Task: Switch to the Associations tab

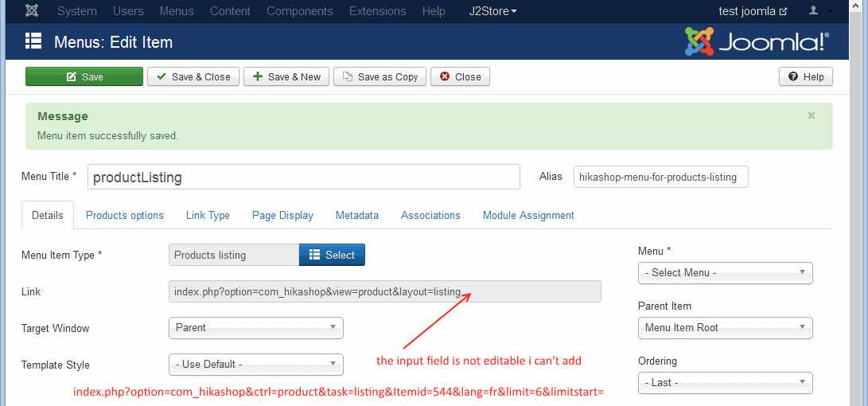Action: [x=430, y=216]
